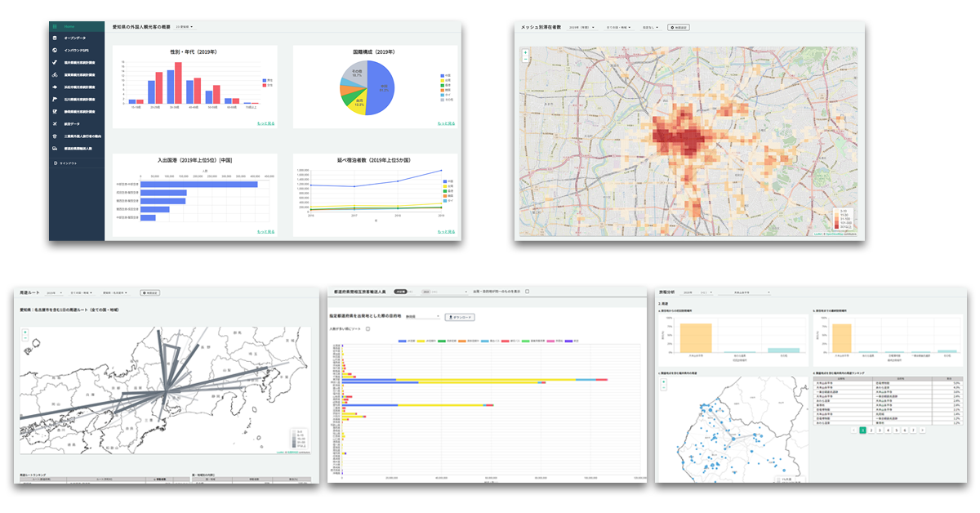The image size is (980, 513).
Task: Zoom in on the メッシュ別滞在者数 heatmap
Action: click(x=525, y=52)
